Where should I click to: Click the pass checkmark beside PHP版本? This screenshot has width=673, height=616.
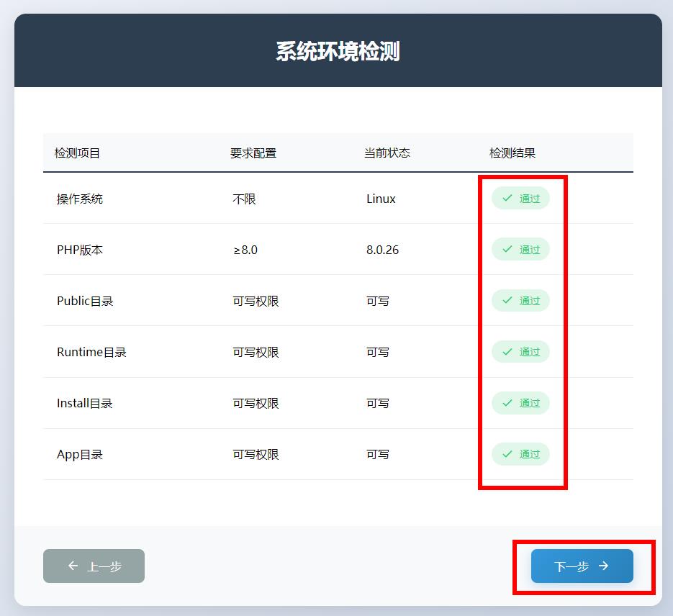[507, 250]
